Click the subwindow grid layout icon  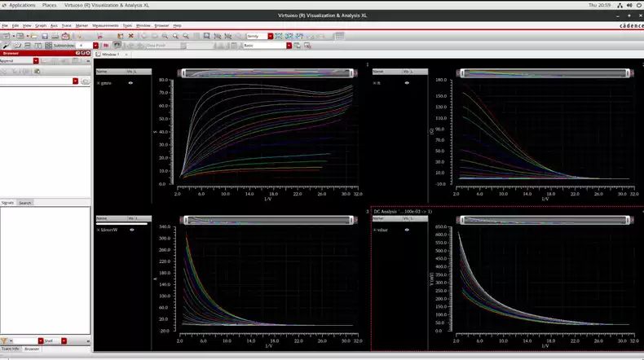coord(48,46)
